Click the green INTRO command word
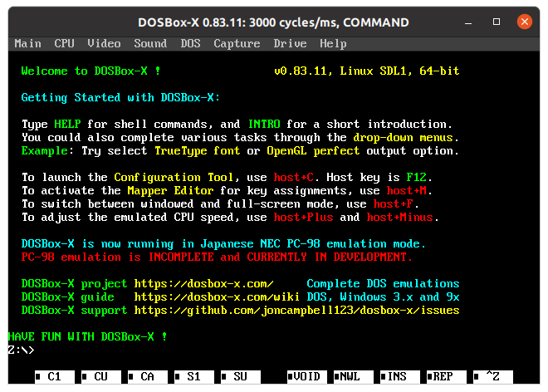This screenshot has height=392, width=548. click(x=264, y=124)
